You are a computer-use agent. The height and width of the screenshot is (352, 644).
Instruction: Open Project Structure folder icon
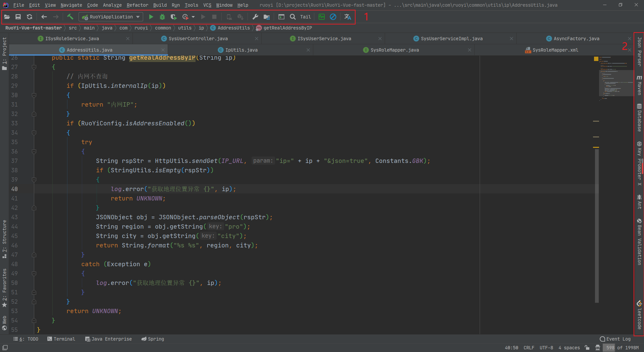point(267,17)
